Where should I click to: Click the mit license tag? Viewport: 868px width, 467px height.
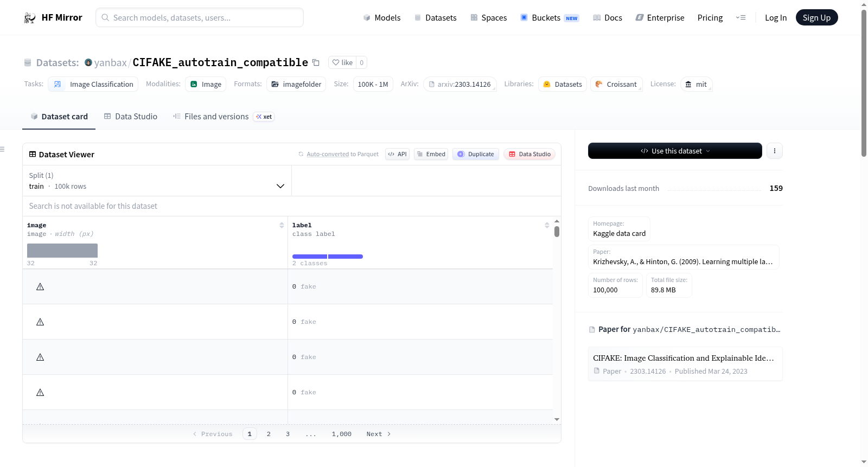696,84
